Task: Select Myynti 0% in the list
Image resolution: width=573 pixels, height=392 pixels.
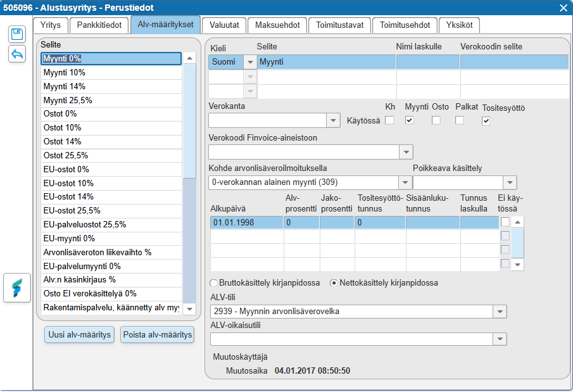Action: (x=111, y=58)
